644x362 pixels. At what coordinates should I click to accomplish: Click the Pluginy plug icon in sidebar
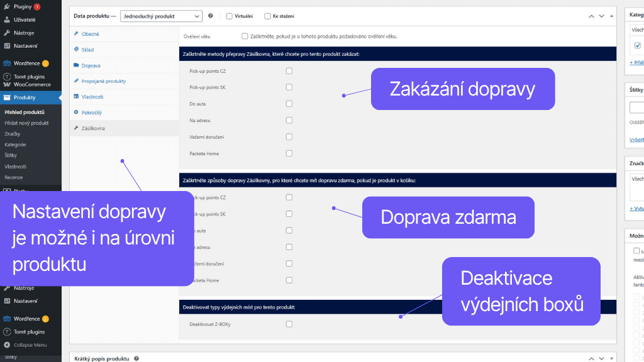7,7
